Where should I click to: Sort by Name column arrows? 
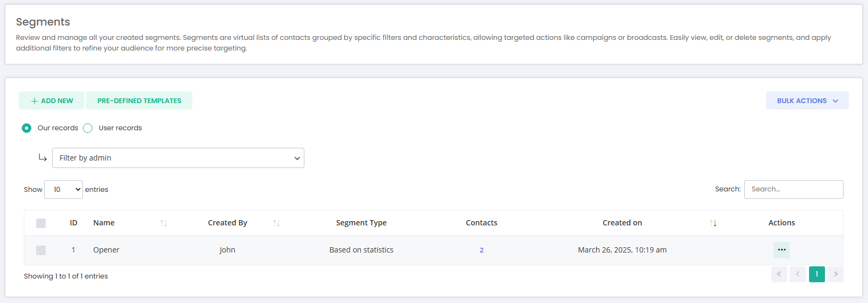164,223
